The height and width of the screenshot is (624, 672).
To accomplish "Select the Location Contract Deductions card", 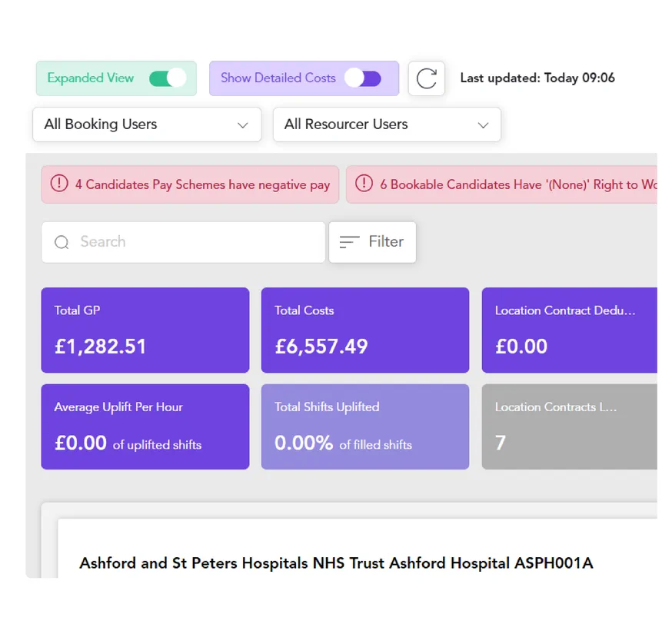I will (570, 330).
